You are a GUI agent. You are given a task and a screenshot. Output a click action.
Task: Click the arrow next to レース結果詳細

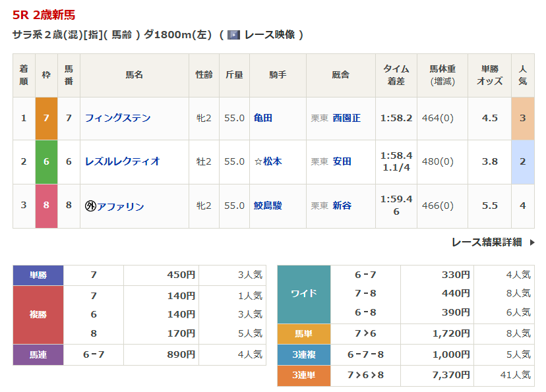click(x=532, y=242)
